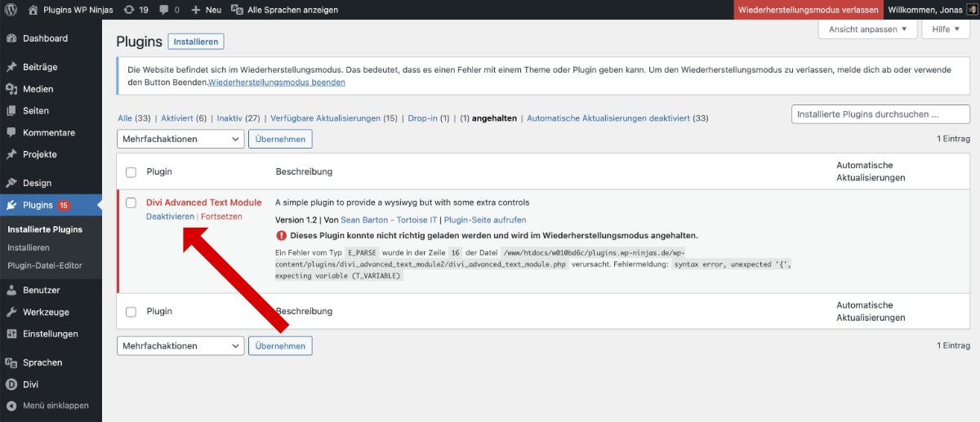980x422 pixels.
Task: Filter plugins by Aktiviert (6)
Action: (x=184, y=118)
